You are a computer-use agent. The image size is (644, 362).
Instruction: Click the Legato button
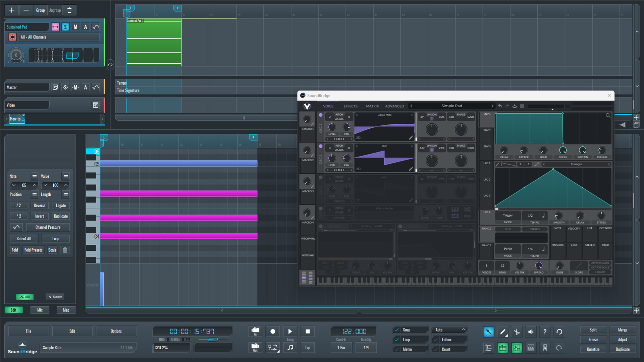[x=61, y=205]
